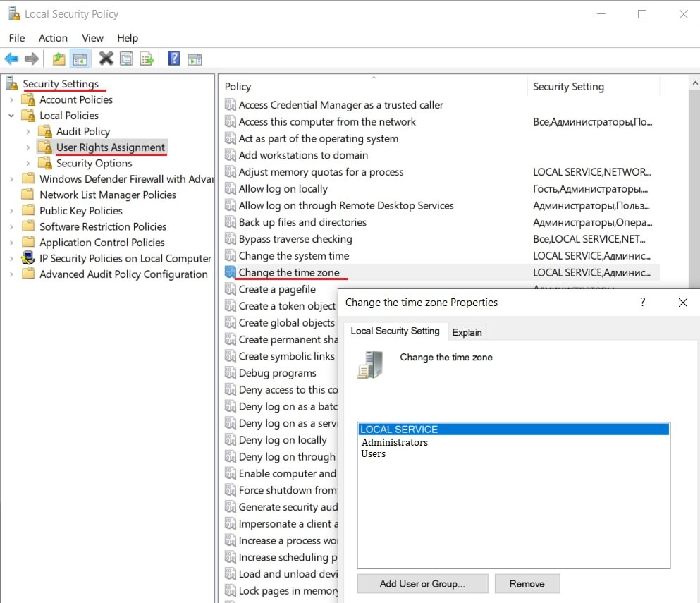Click the blue Help toolbar icon

click(174, 59)
